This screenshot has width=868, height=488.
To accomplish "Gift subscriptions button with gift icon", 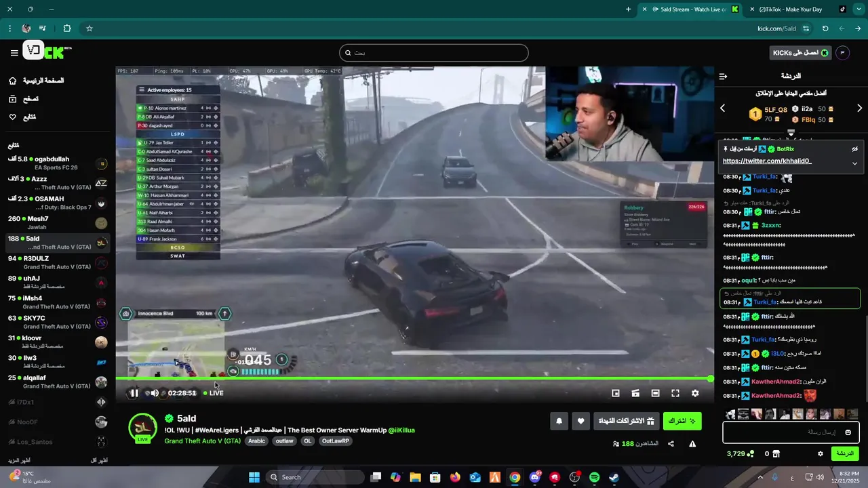I will (626, 421).
